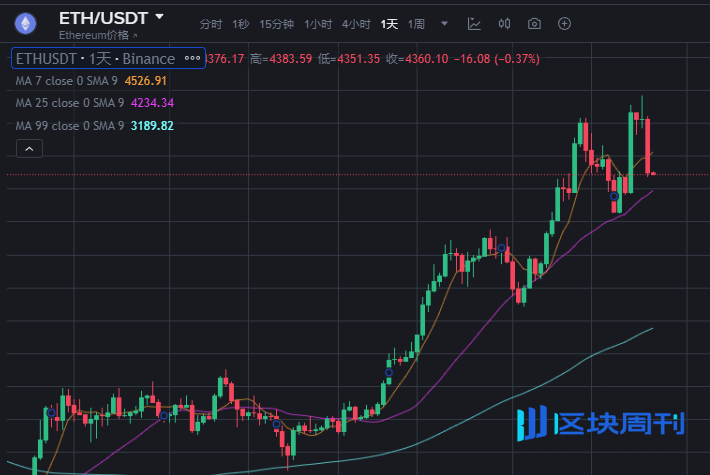Click the MA 7 value 4526.91

click(x=145, y=81)
